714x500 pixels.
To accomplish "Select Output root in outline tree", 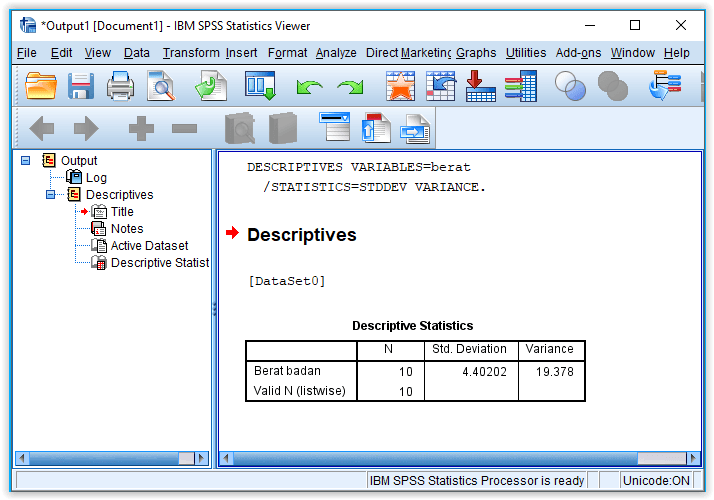I will 79,160.
